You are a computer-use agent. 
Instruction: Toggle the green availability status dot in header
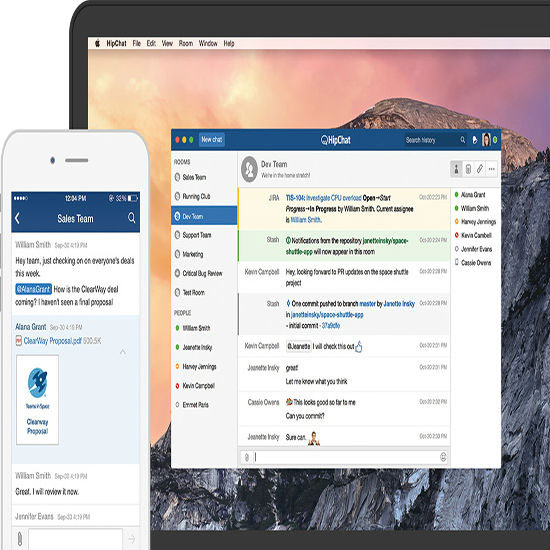point(495,140)
